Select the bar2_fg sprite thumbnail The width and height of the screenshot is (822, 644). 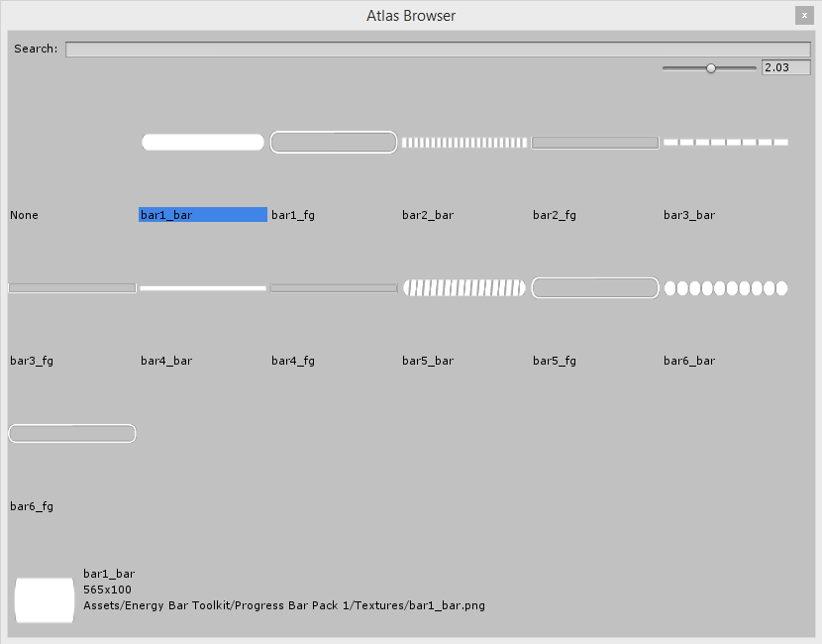click(x=595, y=143)
